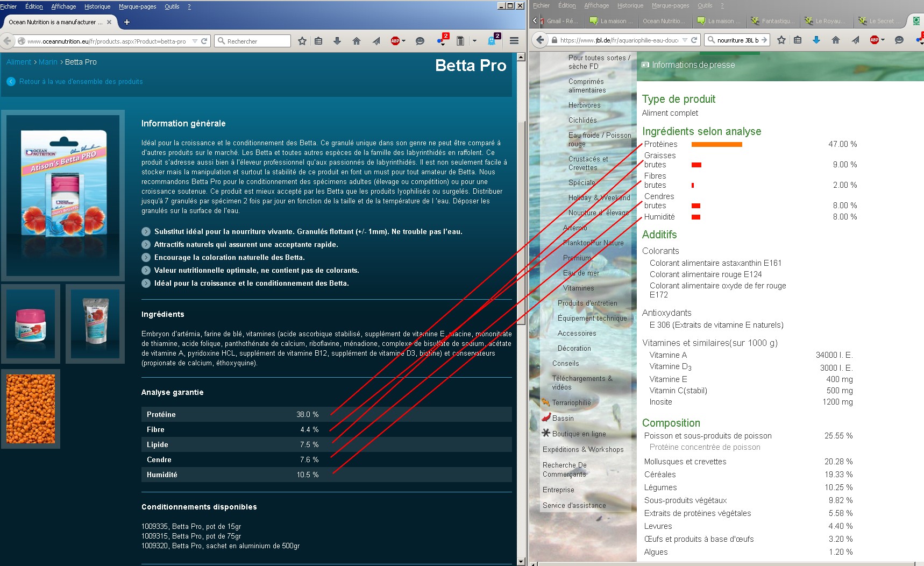Viewport: 924px width, 566px height.
Task: Go back in the Ocean Nutrition window
Action: click(x=7, y=41)
